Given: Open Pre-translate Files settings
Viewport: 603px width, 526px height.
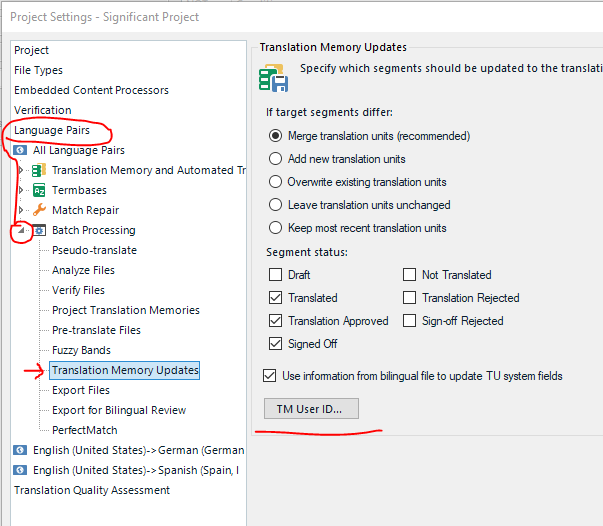Looking at the screenshot, I should pos(97,330).
